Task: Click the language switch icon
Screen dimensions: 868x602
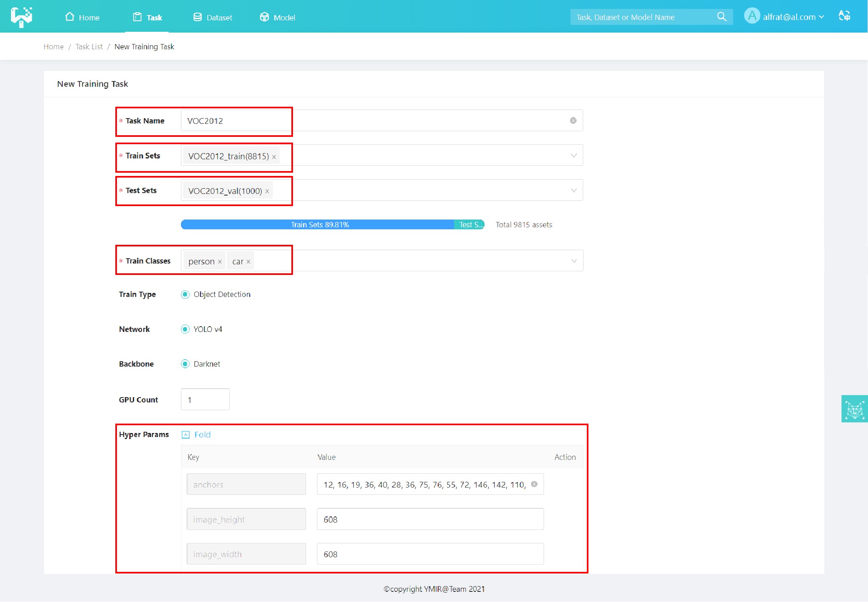Action: (844, 16)
